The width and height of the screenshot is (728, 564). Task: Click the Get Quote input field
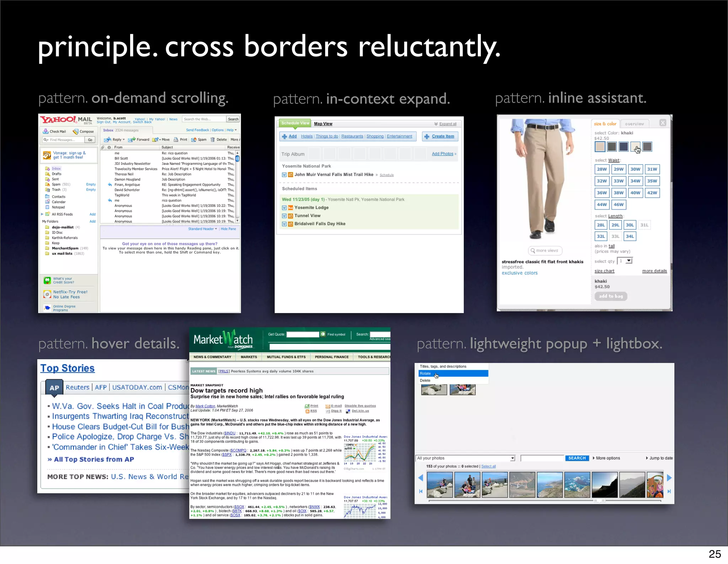(x=303, y=334)
